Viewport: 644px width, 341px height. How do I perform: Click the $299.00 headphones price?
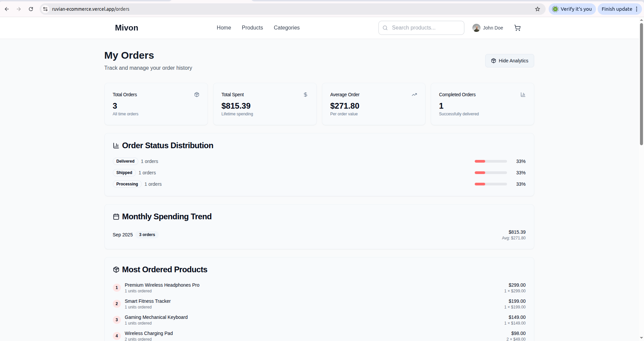pyautogui.click(x=517, y=285)
